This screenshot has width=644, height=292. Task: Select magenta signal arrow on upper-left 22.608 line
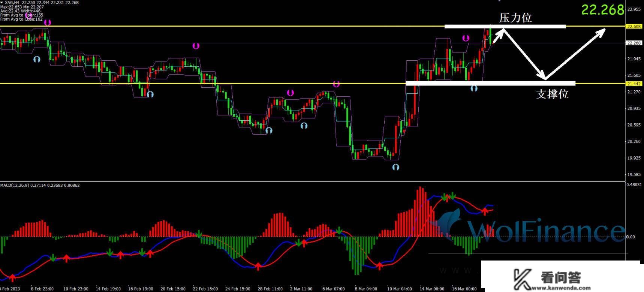(47, 22)
